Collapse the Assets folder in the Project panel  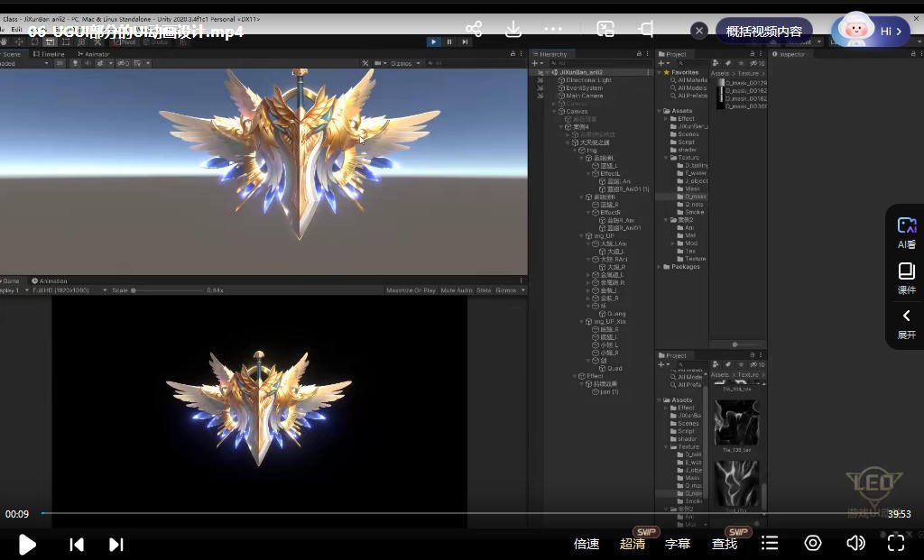click(660, 111)
